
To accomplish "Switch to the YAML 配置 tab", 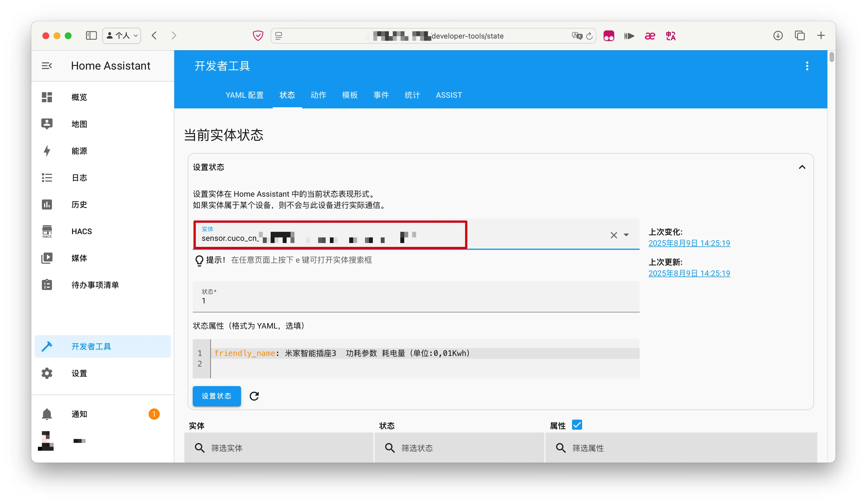I will click(x=244, y=95).
